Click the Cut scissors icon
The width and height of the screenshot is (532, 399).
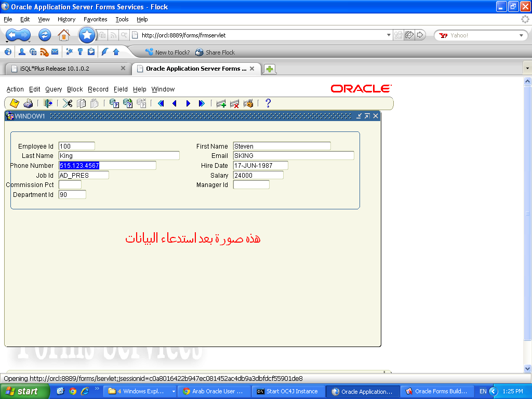[68, 103]
